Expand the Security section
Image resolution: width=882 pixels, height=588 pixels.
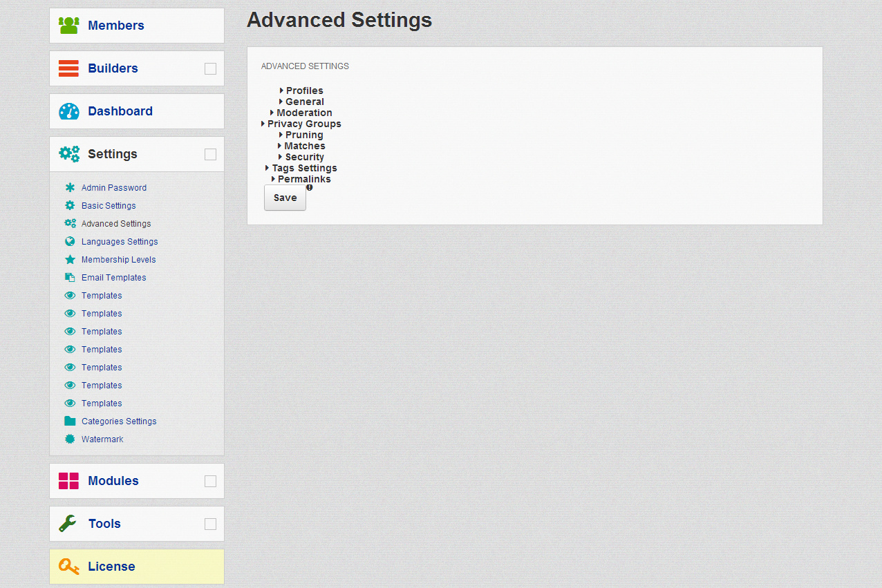pyautogui.click(x=301, y=157)
